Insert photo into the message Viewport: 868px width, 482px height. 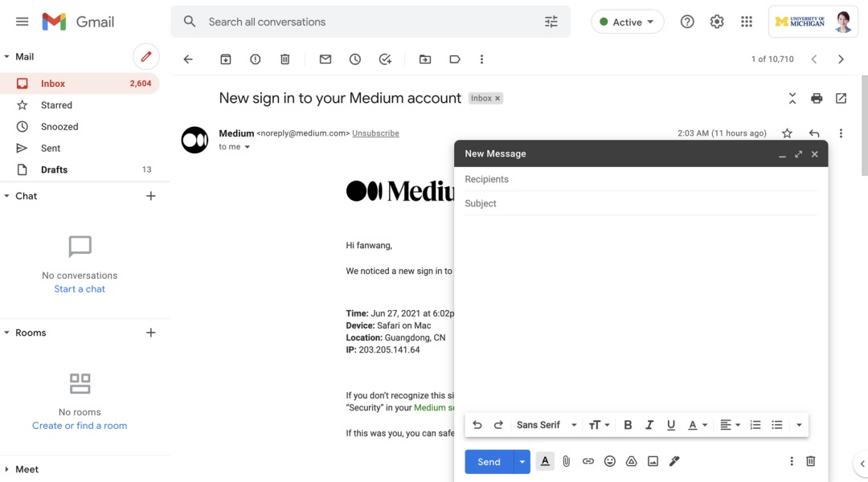pos(653,461)
